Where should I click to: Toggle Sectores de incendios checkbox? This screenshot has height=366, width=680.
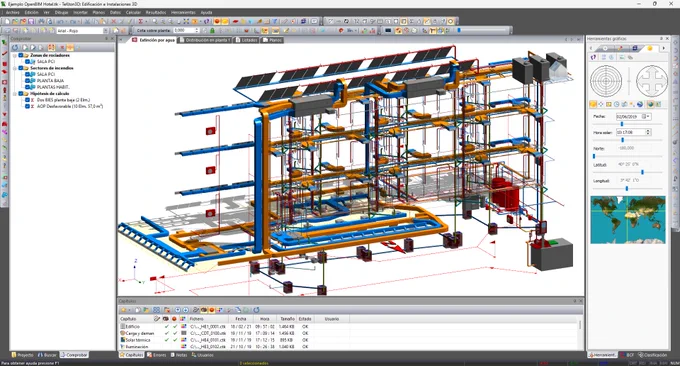[x=20, y=68]
